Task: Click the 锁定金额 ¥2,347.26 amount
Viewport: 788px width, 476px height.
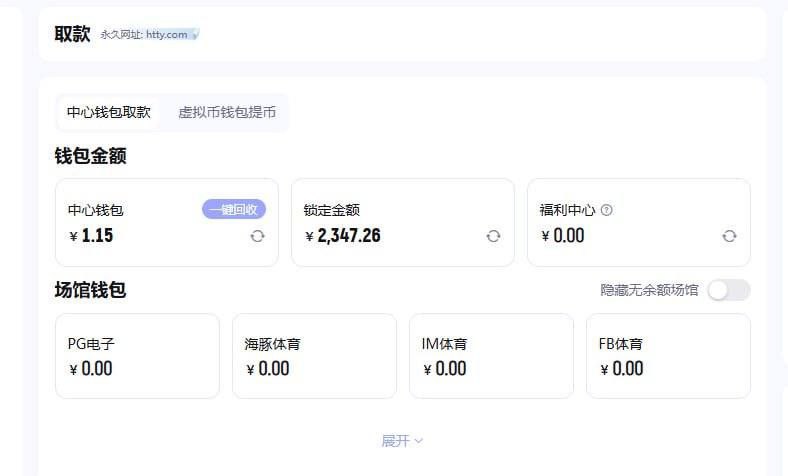Action: pyautogui.click(x=348, y=236)
